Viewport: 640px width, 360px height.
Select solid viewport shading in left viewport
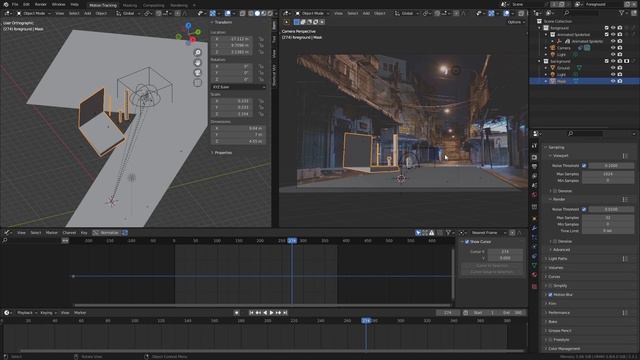point(257,13)
